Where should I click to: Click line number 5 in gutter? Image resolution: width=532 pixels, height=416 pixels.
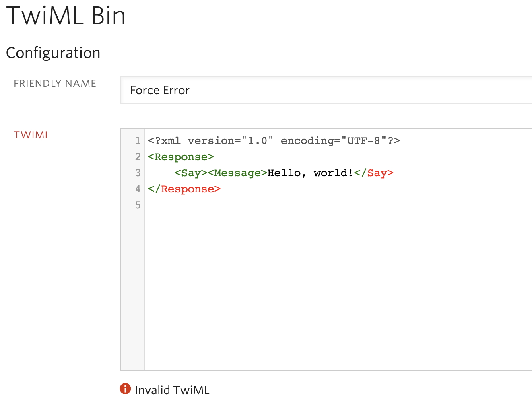(x=138, y=205)
